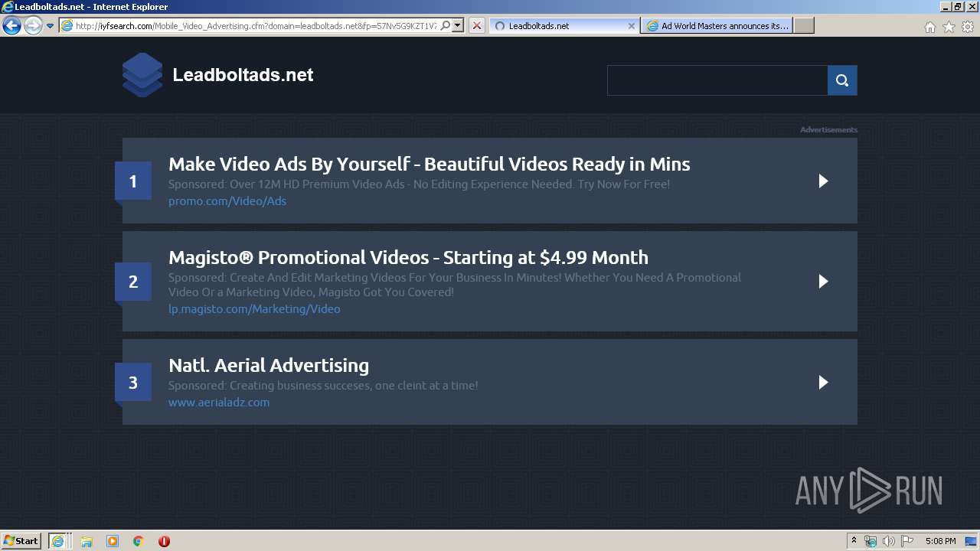Click the browser Back arrow button
The height and width of the screenshot is (551, 980).
(11, 26)
